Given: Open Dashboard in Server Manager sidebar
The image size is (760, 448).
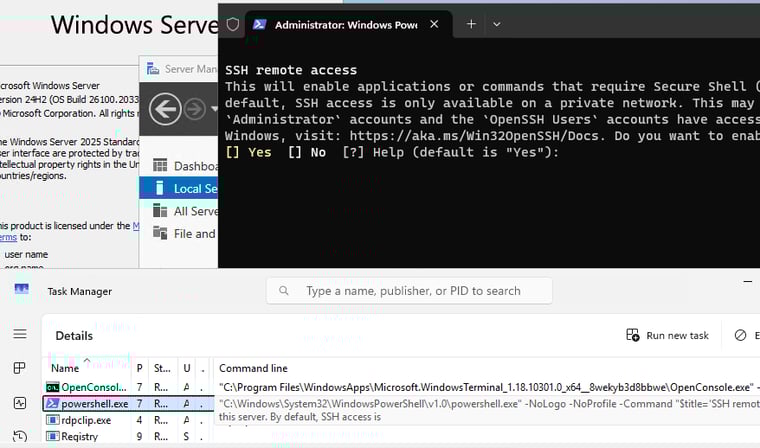Looking at the screenshot, I should click(x=185, y=166).
